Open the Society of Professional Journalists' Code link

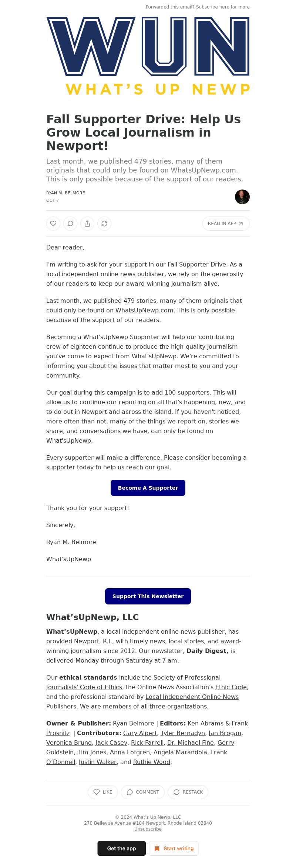click(x=133, y=682)
